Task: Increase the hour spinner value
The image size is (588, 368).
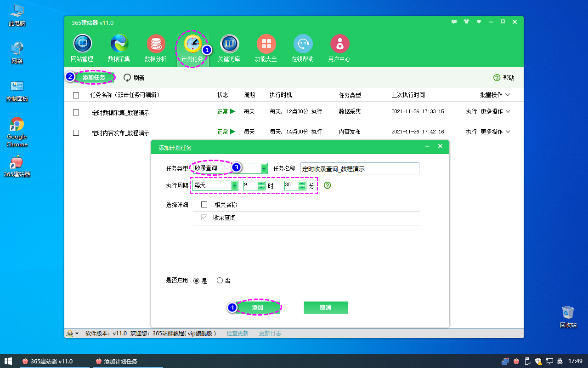Action: [x=261, y=184]
